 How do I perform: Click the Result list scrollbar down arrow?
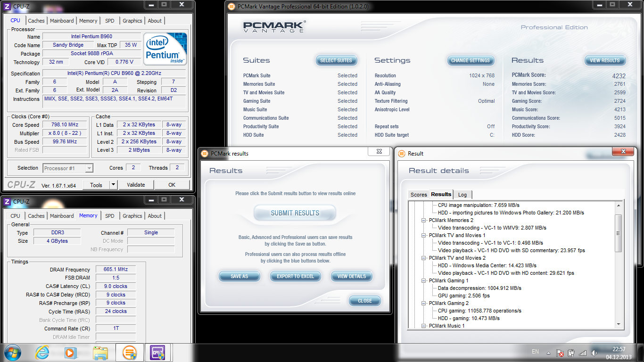pos(618,324)
